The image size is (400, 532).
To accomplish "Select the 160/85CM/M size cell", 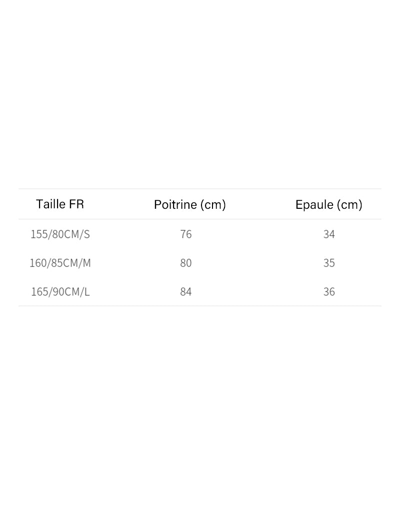I will (60, 263).
